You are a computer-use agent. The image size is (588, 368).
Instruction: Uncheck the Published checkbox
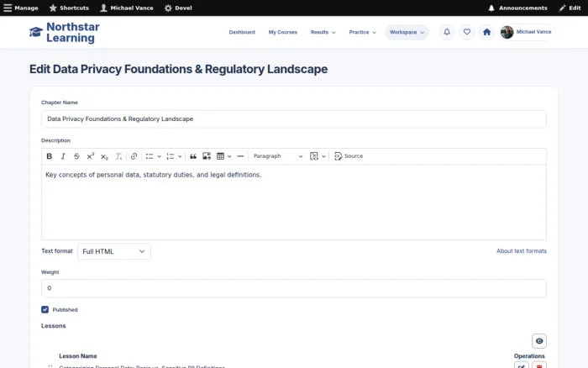pyautogui.click(x=45, y=309)
